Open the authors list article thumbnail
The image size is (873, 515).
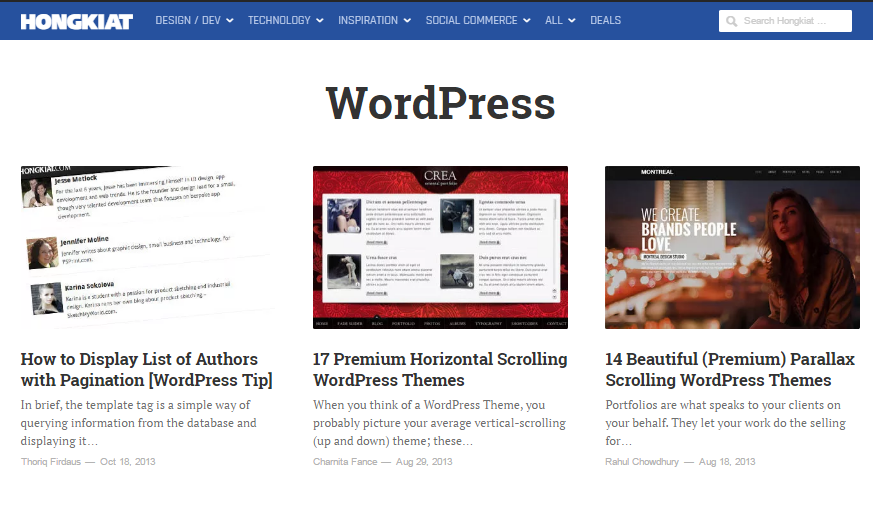tap(148, 247)
